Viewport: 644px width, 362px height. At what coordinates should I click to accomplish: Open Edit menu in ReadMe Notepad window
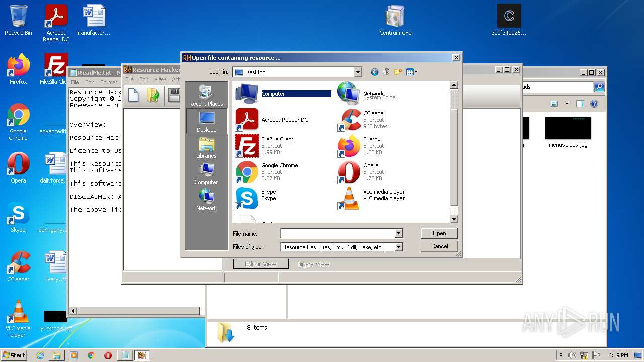[x=90, y=82]
